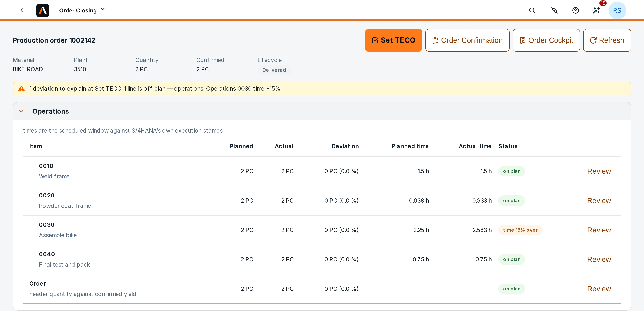Review operation 0010 Weld frame
The image size is (644, 311).
[x=599, y=171]
